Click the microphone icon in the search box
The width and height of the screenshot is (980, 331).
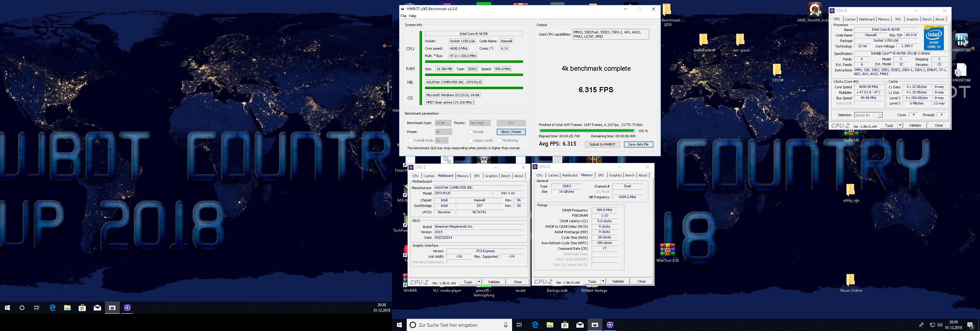pos(506,325)
